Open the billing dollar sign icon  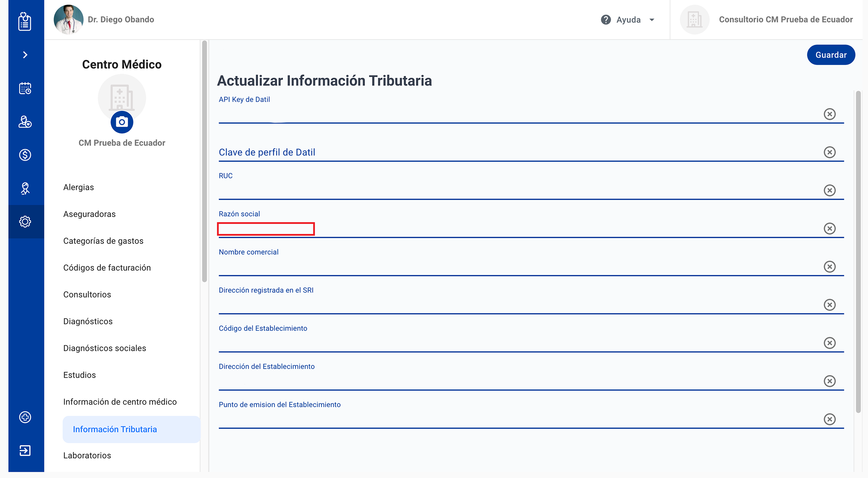(25, 155)
